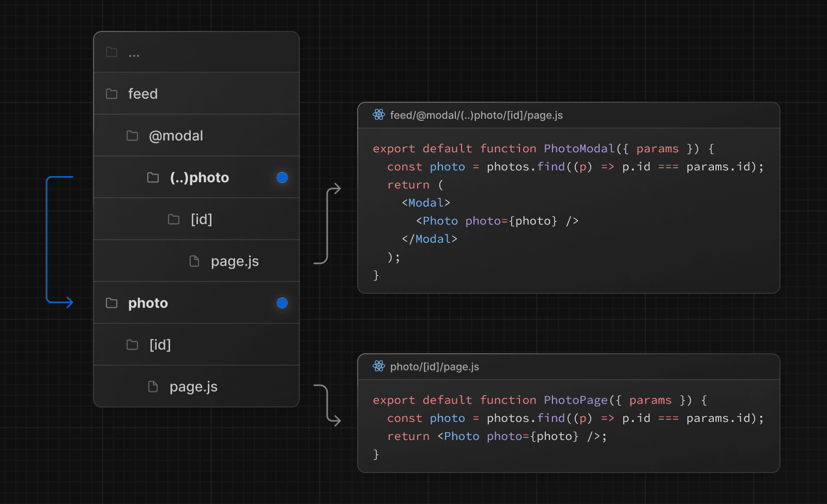
Task: Open the photo/[id]/page.js header tab
Action: coord(435,367)
